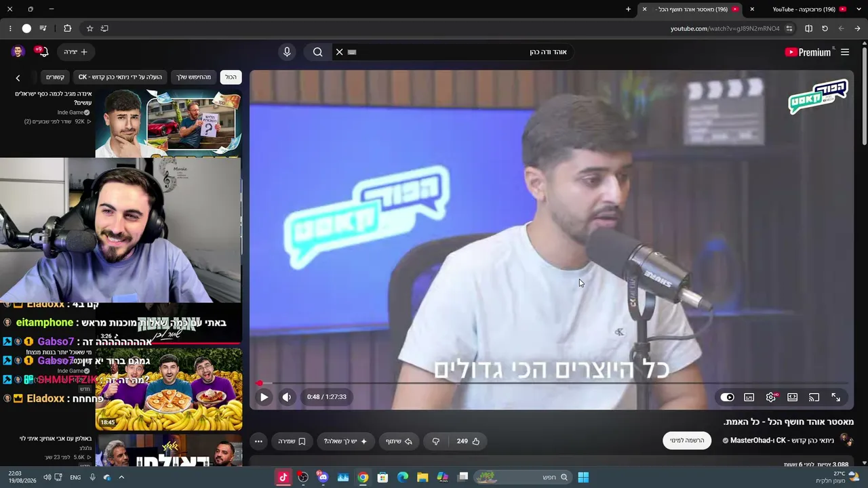868x488 pixels.
Task: Toggle the autoplay switch in the player
Action: pos(727,397)
